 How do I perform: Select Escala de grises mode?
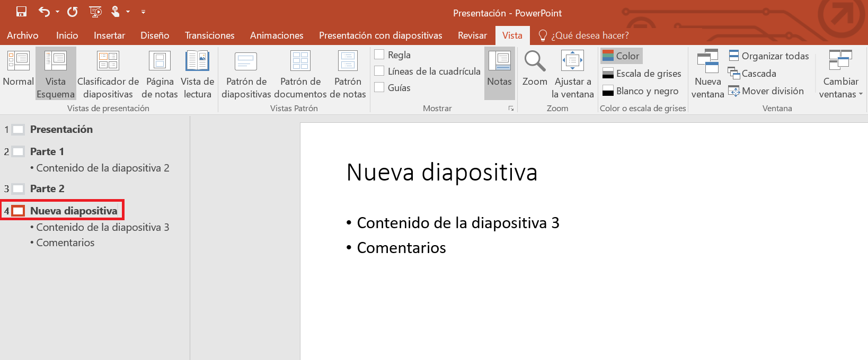tap(642, 73)
